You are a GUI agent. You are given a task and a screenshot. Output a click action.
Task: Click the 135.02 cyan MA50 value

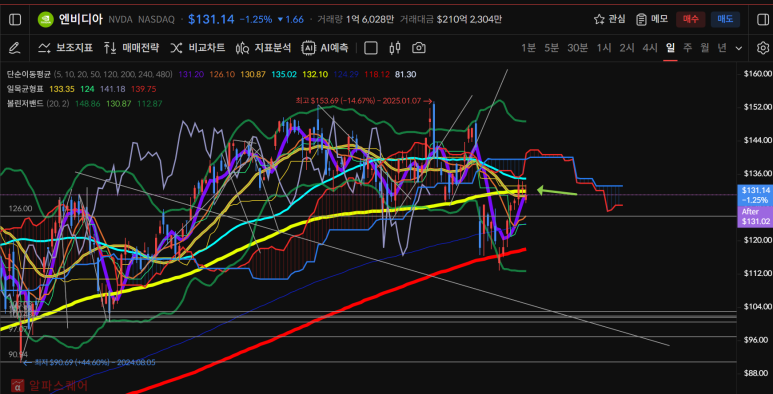coord(285,74)
